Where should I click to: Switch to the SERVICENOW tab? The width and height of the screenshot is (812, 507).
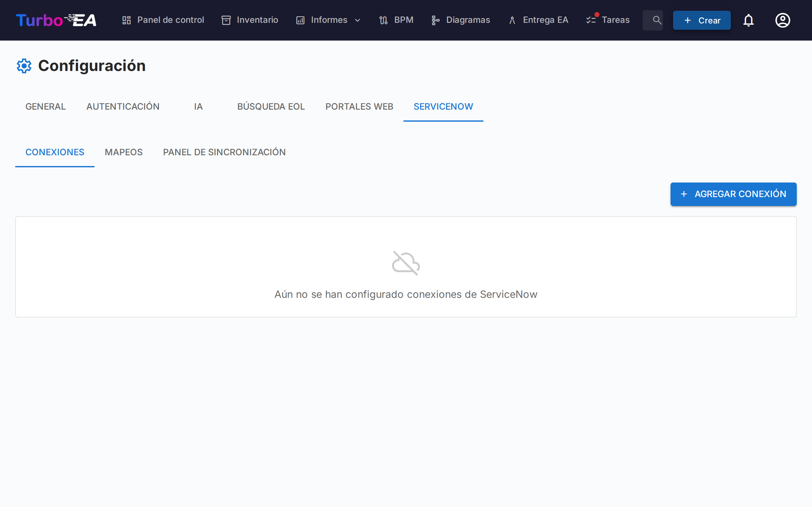(x=443, y=106)
